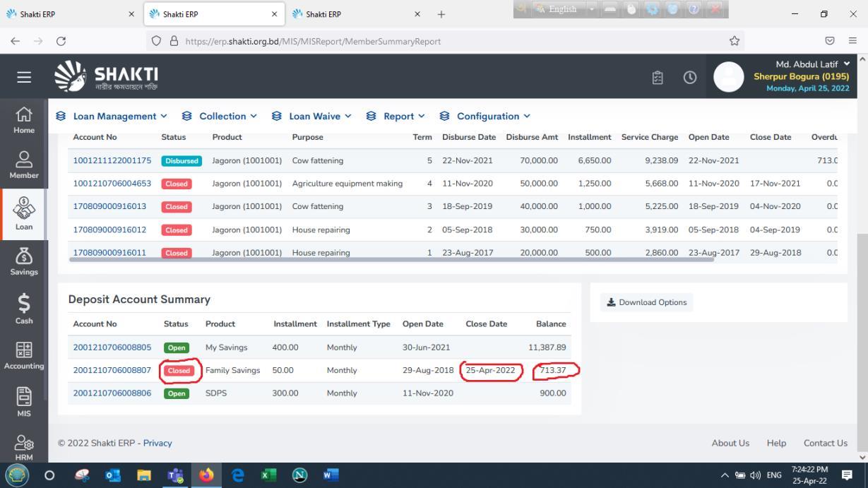Open deposit account 2001210706008805
868x488 pixels.
coord(112,347)
